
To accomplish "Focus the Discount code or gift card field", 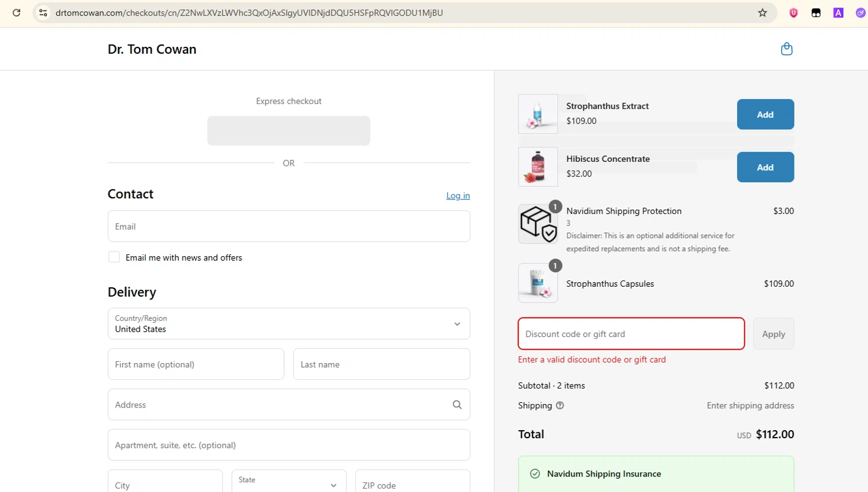I will click(x=631, y=334).
